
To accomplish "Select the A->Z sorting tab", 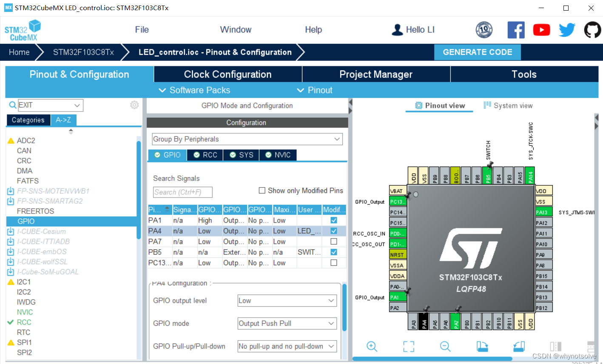I will pos(63,120).
